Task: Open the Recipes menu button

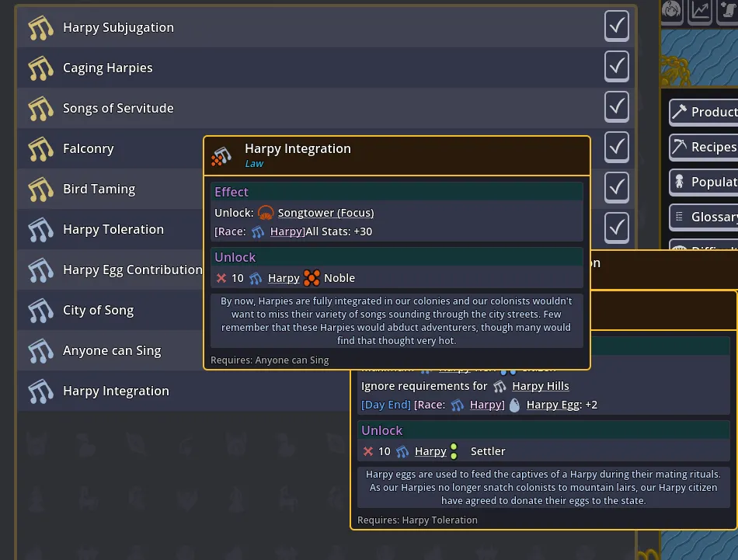Action: click(x=703, y=148)
